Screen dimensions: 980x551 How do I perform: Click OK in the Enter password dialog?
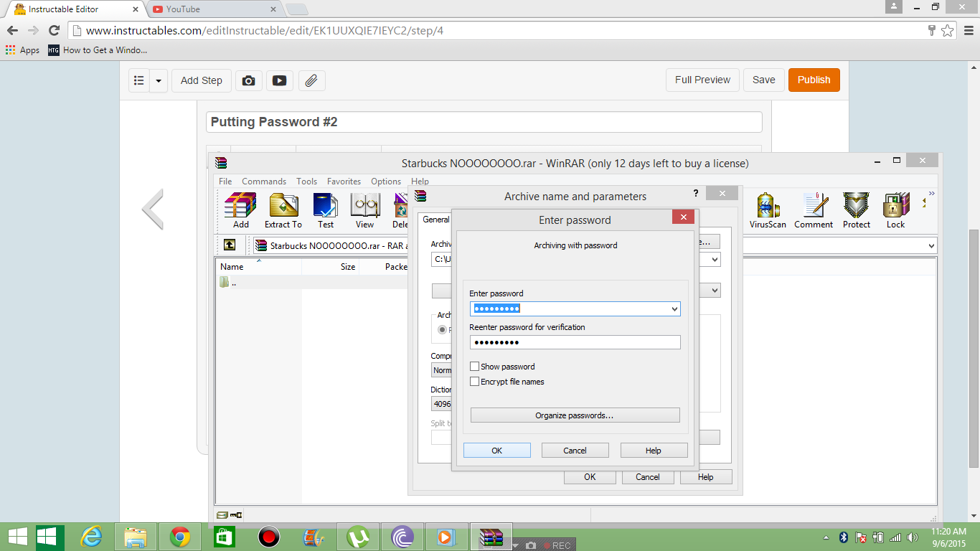pyautogui.click(x=497, y=451)
